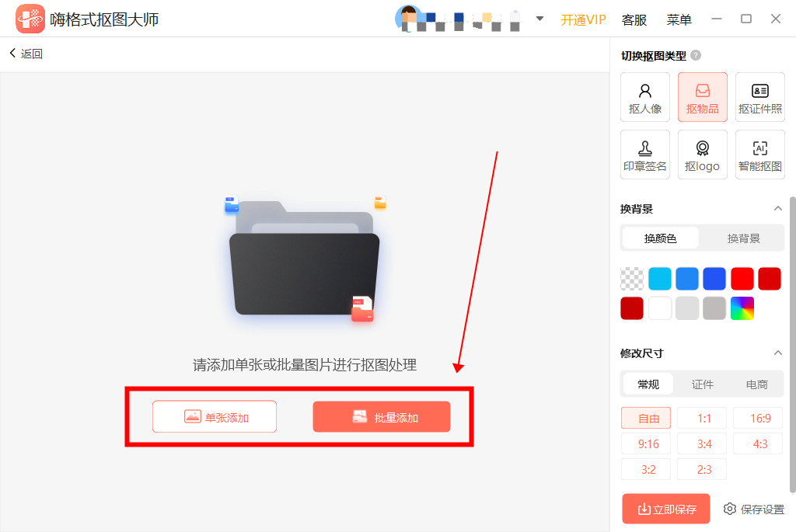The width and height of the screenshot is (796, 532).
Task: Switch to the 证件 size tab
Action: [703, 384]
